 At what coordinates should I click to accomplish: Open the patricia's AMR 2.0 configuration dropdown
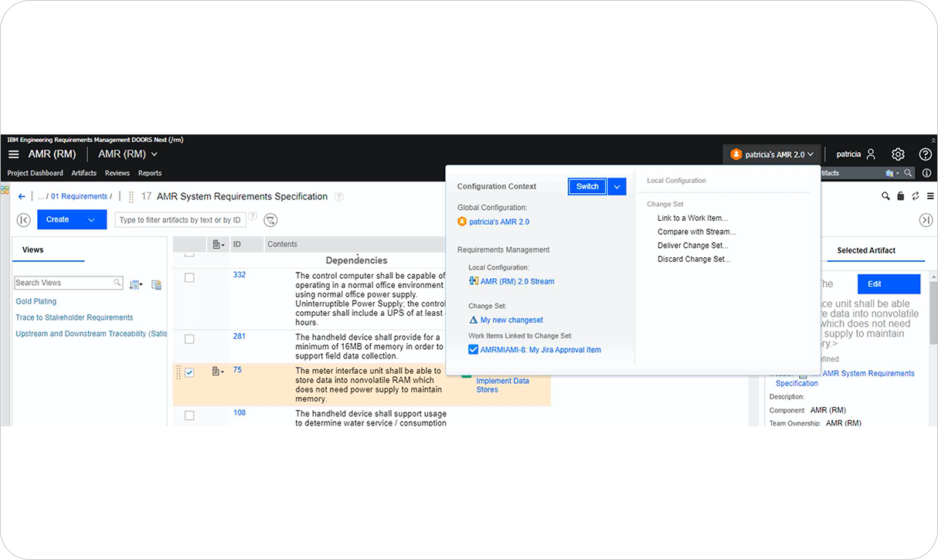pyautogui.click(x=771, y=154)
